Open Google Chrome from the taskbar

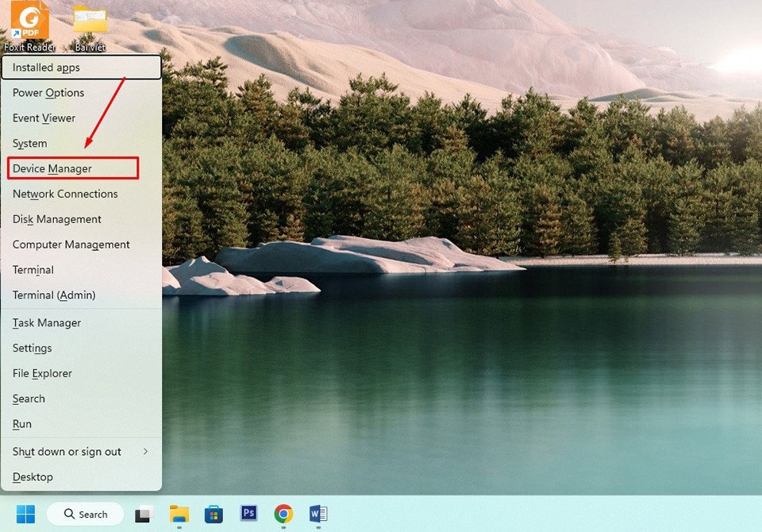[283, 514]
